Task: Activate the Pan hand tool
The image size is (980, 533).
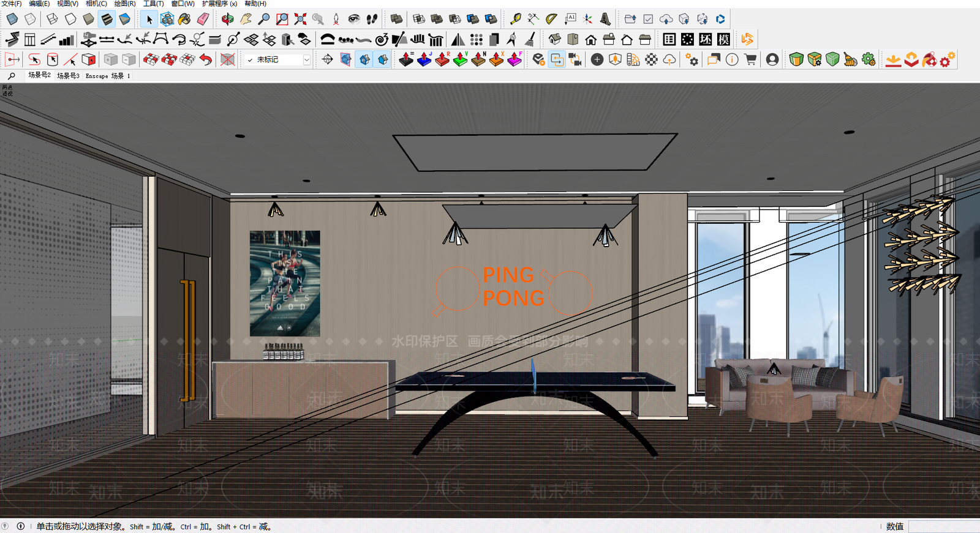Action: tap(246, 20)
